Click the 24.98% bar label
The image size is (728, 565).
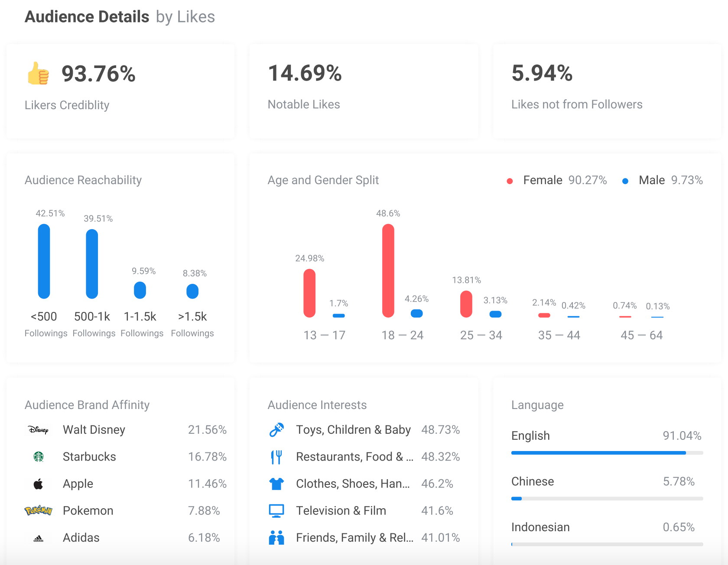click(309, 258)
